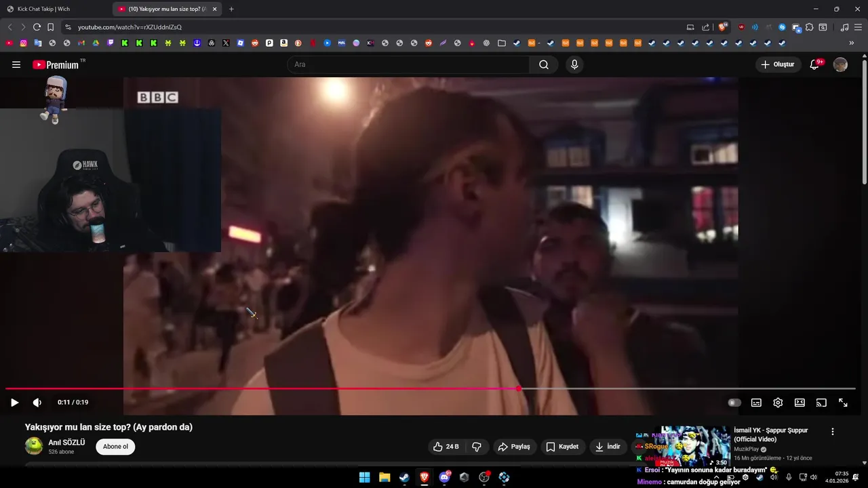This screenshot has height=488, width=868.
Task: Close the active YouTube tab
Action: [x=215, y=9]
